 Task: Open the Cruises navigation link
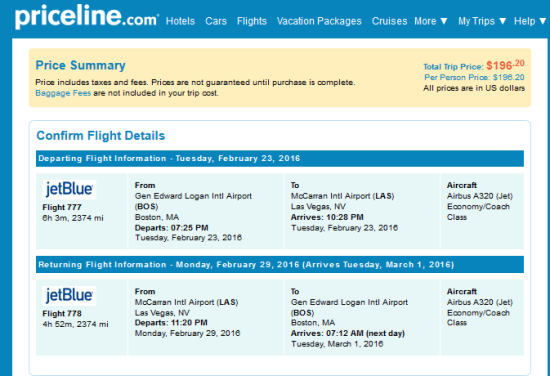point(389,21)
